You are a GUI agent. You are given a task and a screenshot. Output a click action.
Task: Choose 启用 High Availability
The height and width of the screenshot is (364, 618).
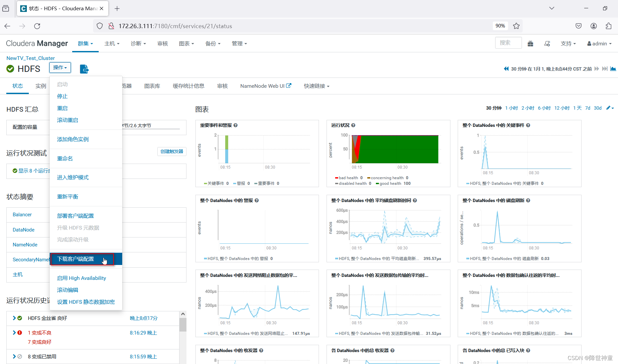[x=86, y=278]
